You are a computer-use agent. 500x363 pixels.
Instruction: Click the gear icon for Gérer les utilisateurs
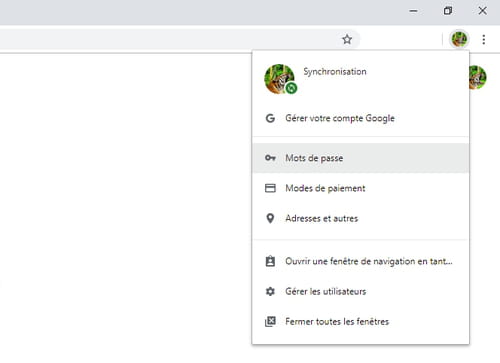point(270,291)
